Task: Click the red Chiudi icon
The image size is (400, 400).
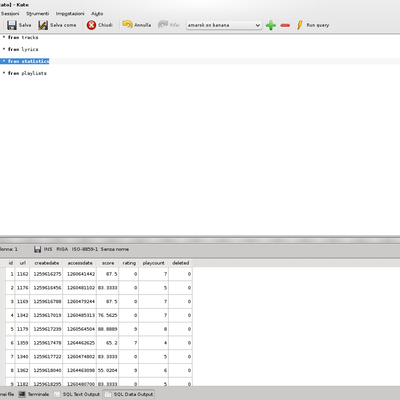Action: click(x=91, y=25)
